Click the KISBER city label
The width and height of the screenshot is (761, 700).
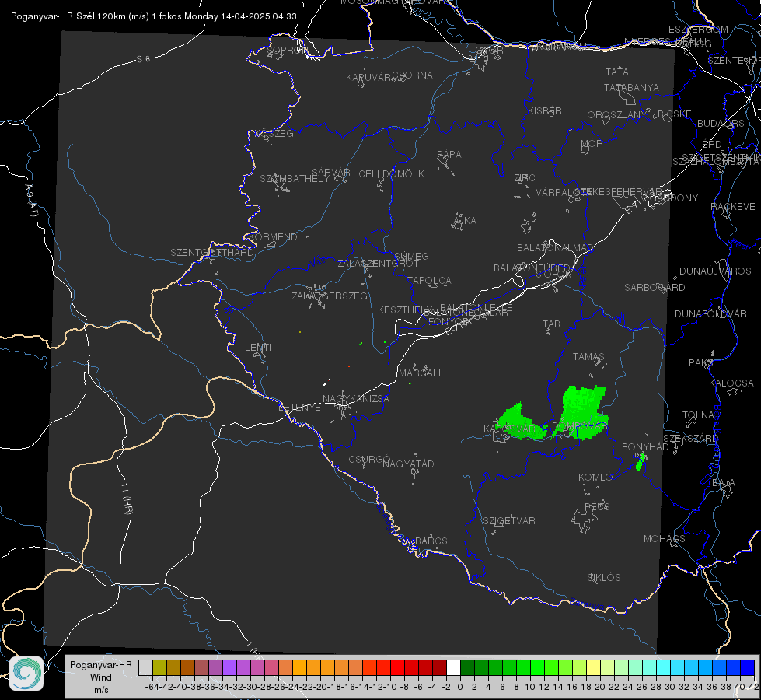545,110
